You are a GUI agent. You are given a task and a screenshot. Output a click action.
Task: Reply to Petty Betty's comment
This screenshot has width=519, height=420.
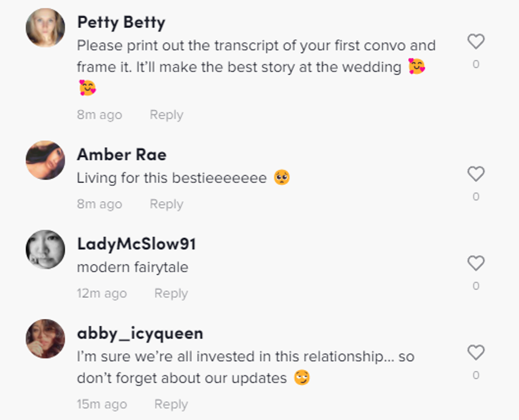pyautogui.click(x=166, y=115)
